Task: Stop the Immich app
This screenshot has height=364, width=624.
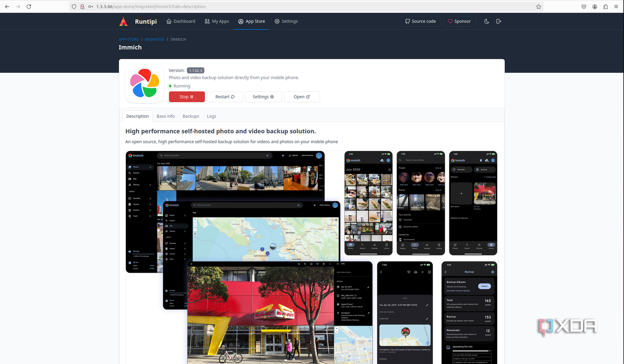Action: click(187, 97)
